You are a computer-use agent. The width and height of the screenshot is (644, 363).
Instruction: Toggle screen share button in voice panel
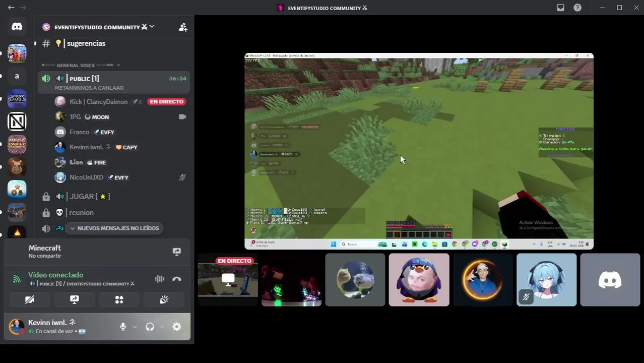(x=75, y=299)
